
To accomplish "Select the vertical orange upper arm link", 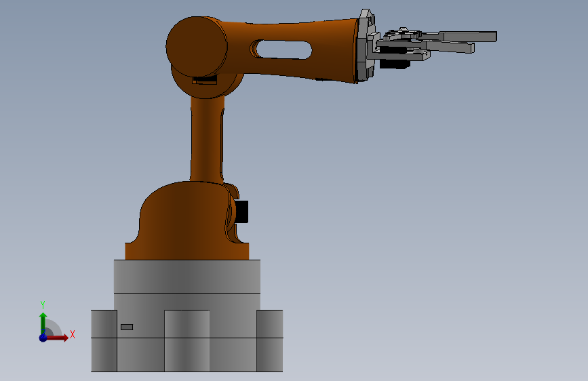I will click(207, 139).
